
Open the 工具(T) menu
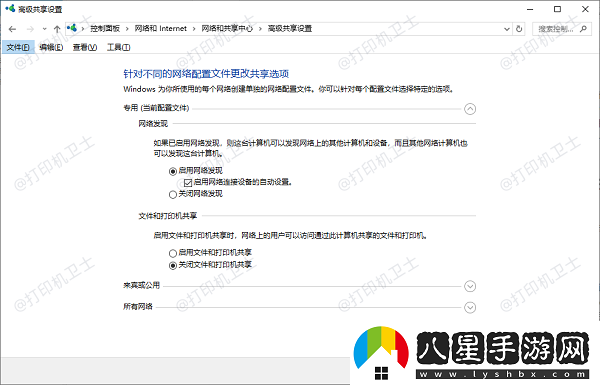(x=118, y=47)
